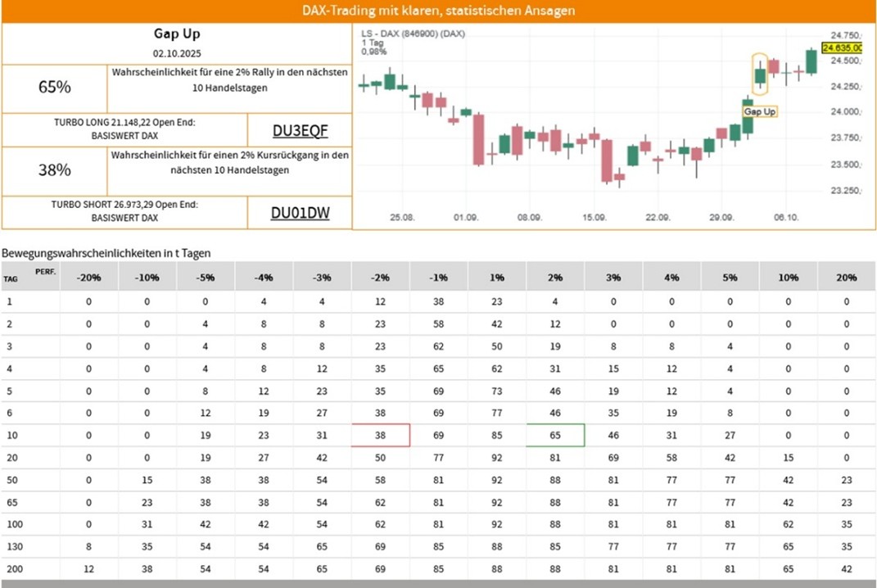Open the DU01DW turbo short link
877x588 pixels.
click(300, 213)
